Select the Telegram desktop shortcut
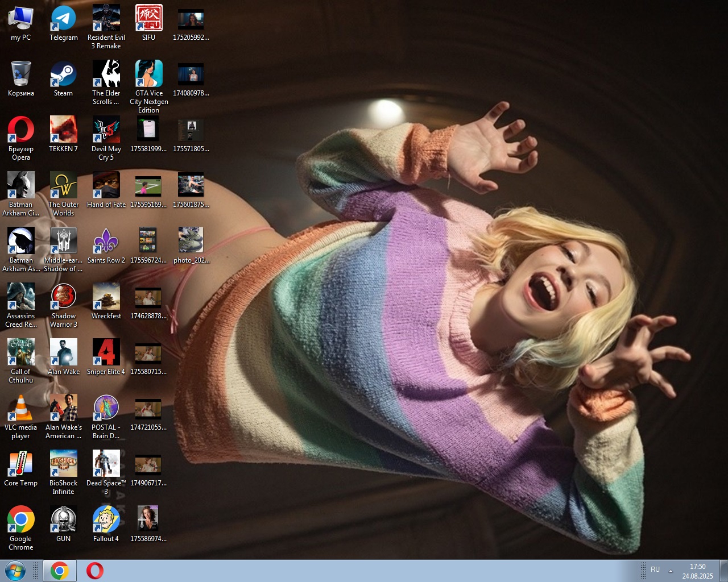Viewport: 728px width, 582px height. [63, 19]
